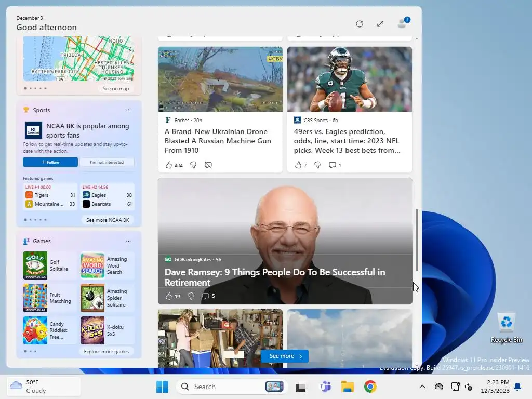Open Eagles vs Bearcats live game

107,196
